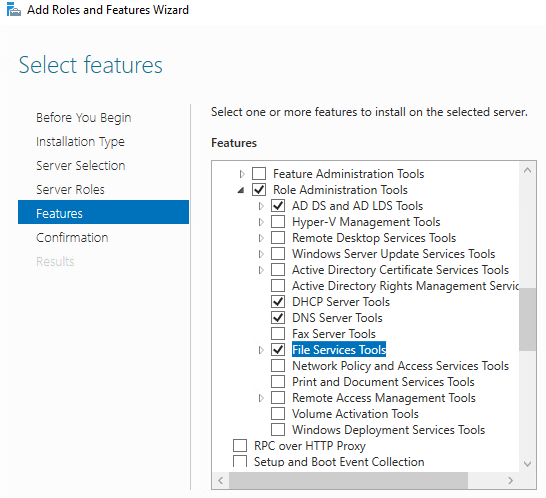Go back to the Installation Type page
Screen dimensions: 546x498
[80, 142]
